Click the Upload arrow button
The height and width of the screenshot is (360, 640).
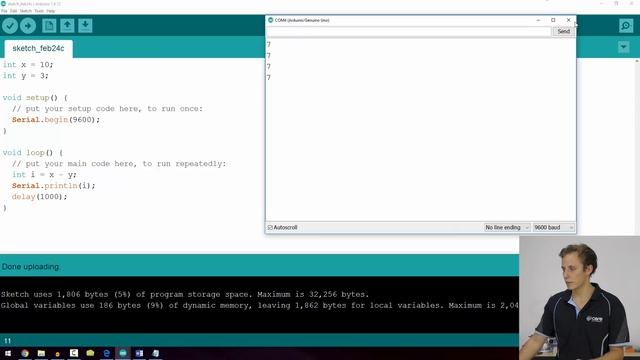(x=28, y=26)
